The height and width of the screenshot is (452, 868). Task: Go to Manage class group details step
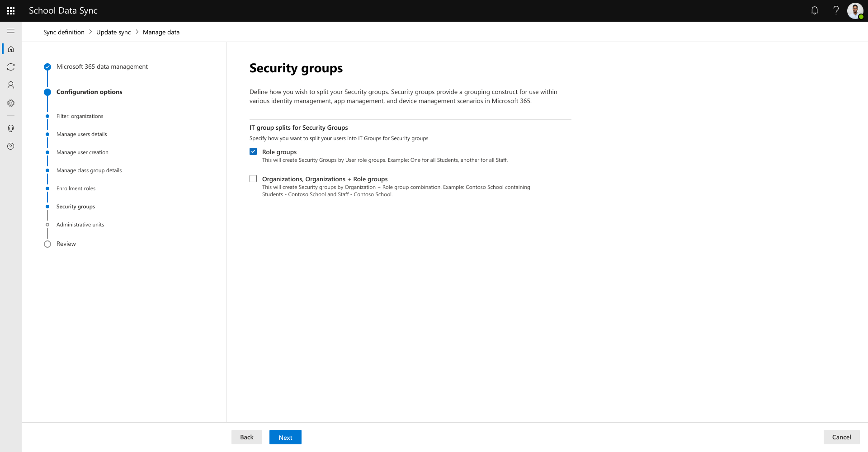tap(89, 170)
